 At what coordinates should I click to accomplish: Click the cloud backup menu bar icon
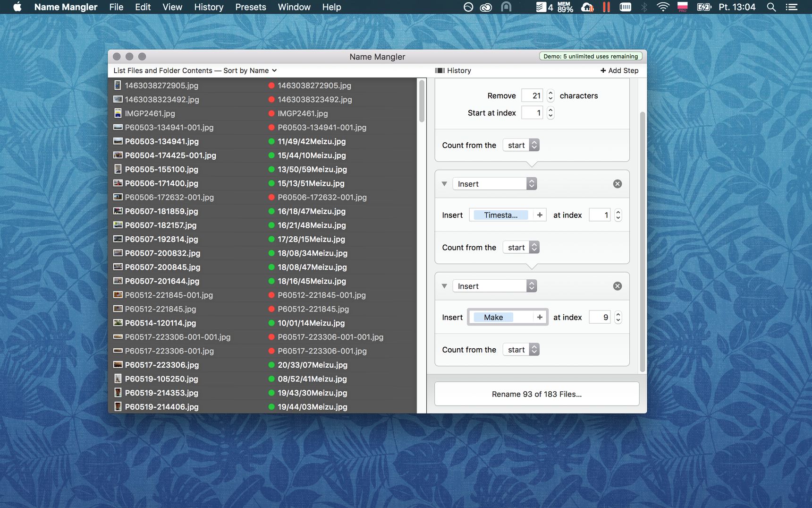(587, 7)
